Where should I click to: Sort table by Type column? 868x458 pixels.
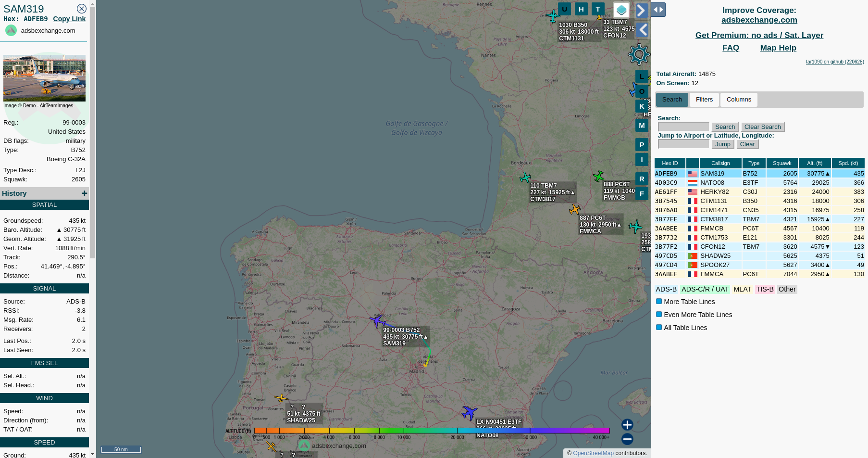click(x=754, y=163)
